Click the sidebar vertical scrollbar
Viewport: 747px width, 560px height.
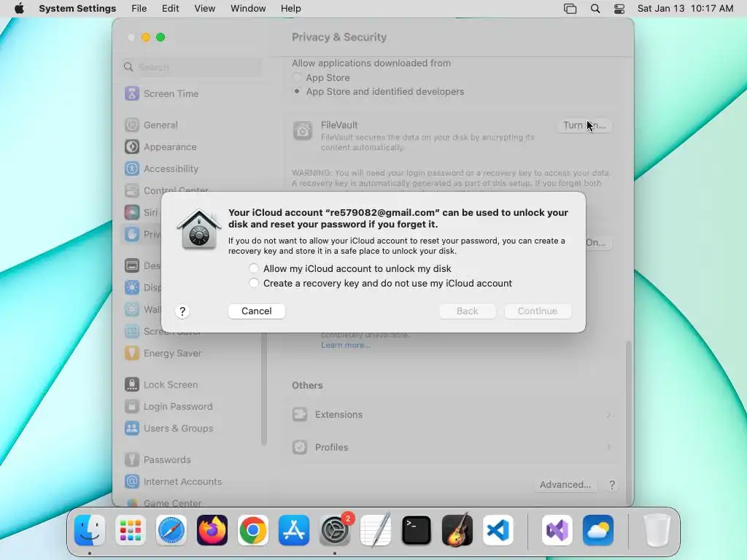click(264, 388)
